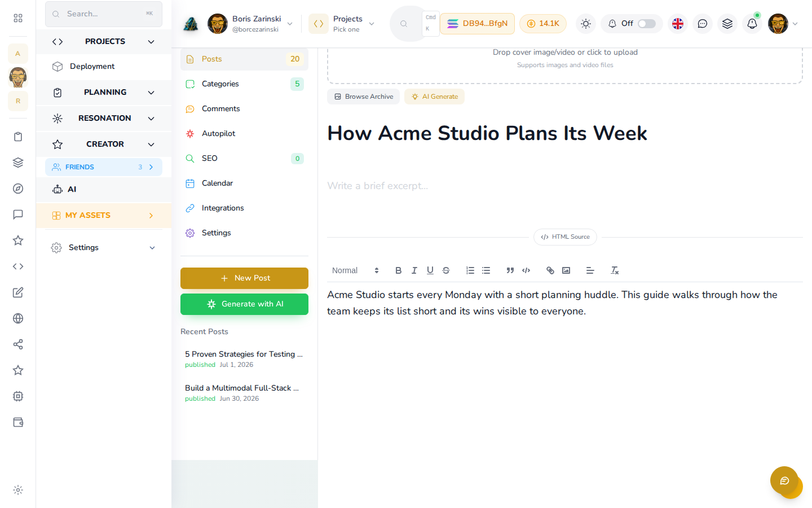Apply italic formatting in editor toolbar

[x=414, y=270]
